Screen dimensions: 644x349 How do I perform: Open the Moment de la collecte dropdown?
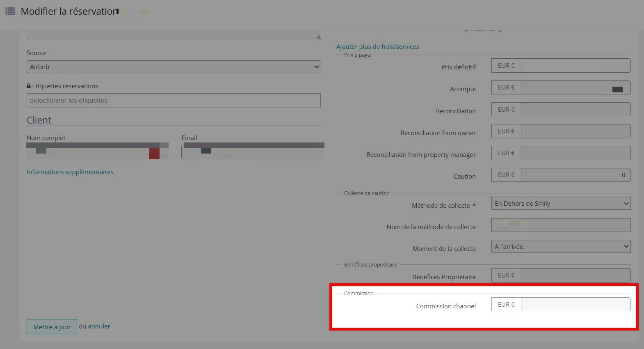coord(561,247)
